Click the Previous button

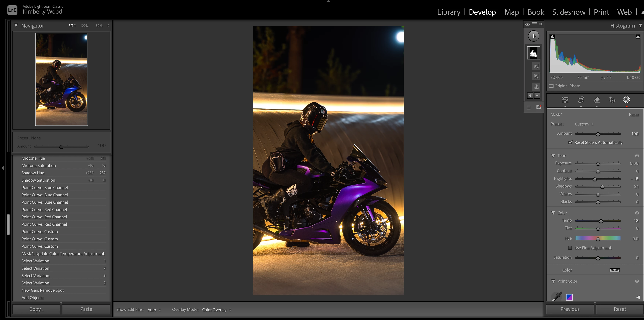pos(569,309)
